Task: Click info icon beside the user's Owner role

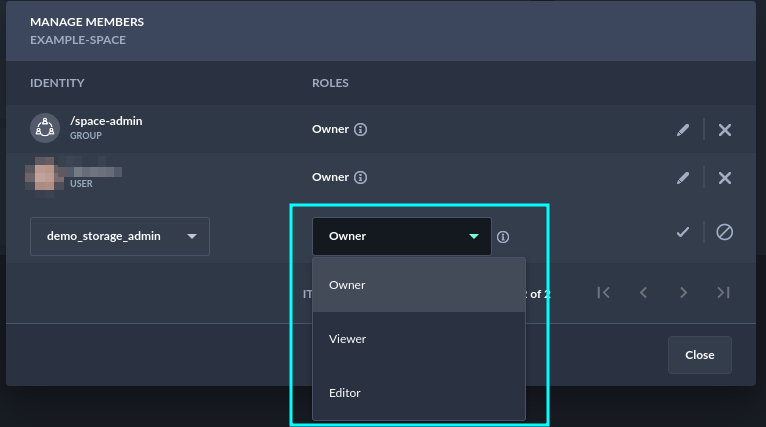Action: pyautogui.click(x=361, y=178)
